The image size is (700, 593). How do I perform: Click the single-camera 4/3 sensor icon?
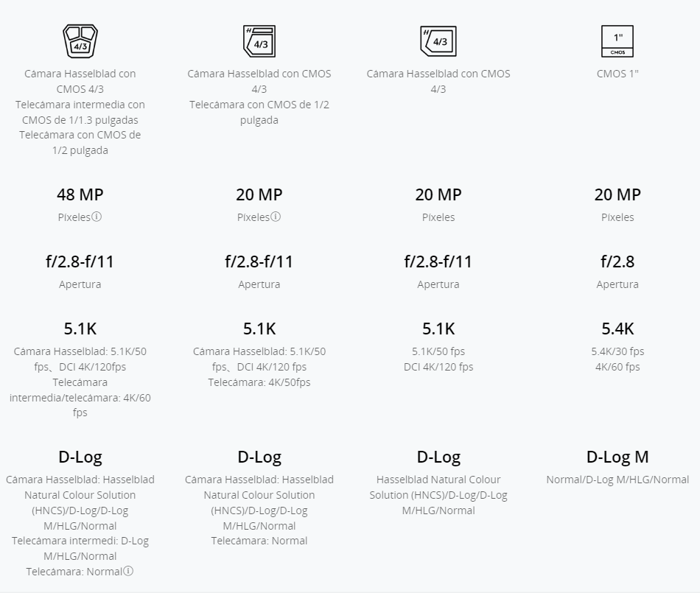[x=438, y=41]
